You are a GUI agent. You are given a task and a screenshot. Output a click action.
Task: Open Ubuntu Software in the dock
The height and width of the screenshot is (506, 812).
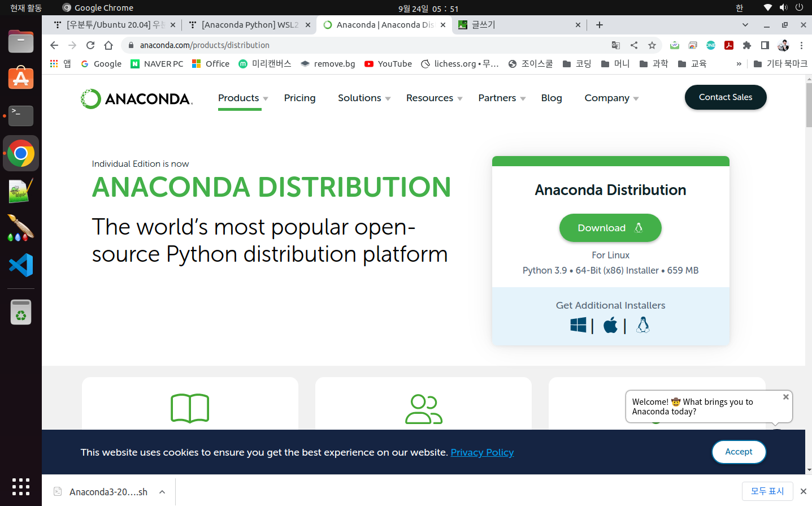pos(21,78)
